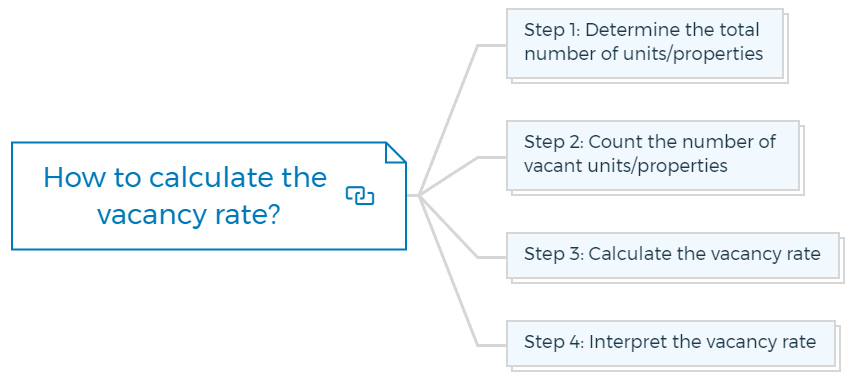Click "vacant units/properties" text in Step 2

(x=626, y=166)
